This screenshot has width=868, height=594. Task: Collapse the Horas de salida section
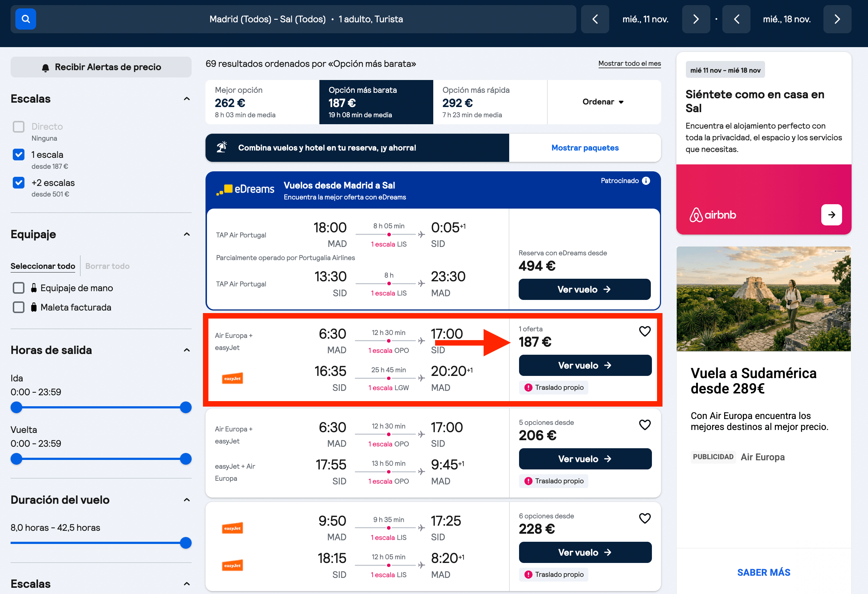tap(187, 350)
